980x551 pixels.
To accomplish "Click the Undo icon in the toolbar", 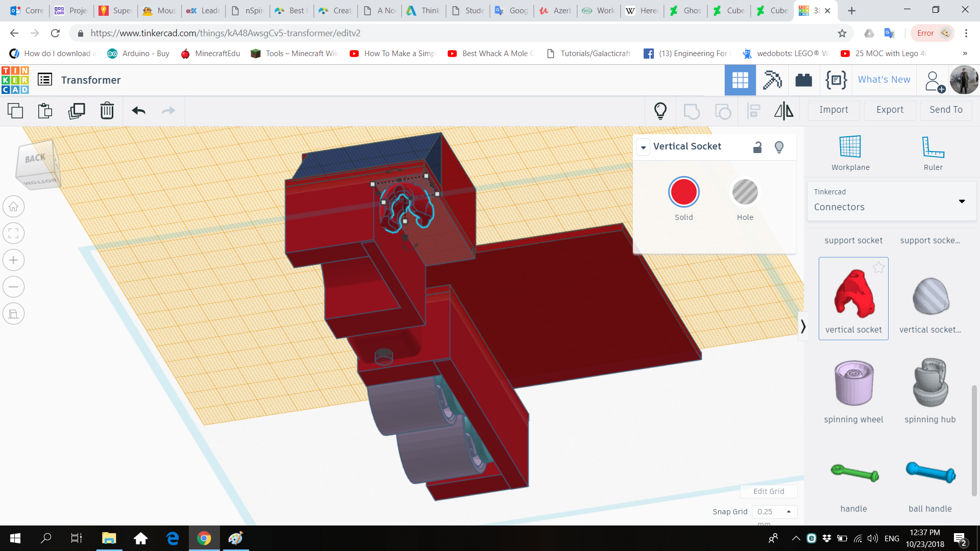I will point(138,110).
